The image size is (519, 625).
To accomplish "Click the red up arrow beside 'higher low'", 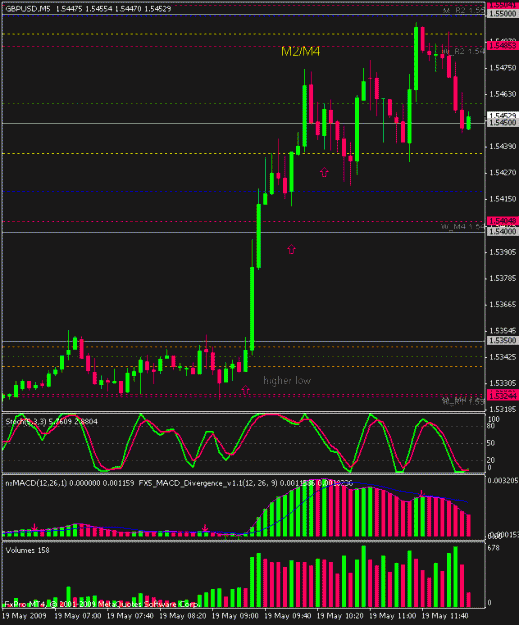I will (x=246, y=390).
